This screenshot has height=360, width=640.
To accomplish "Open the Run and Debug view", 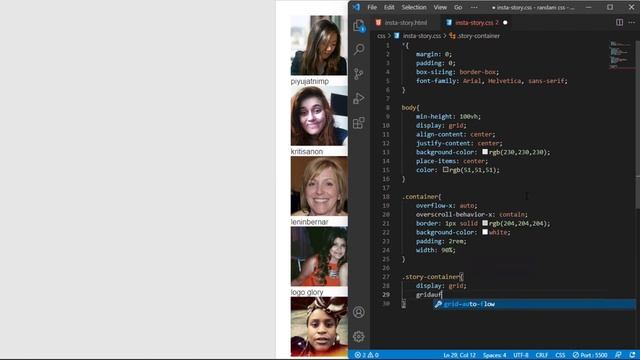I will click(x=359, y=98).
